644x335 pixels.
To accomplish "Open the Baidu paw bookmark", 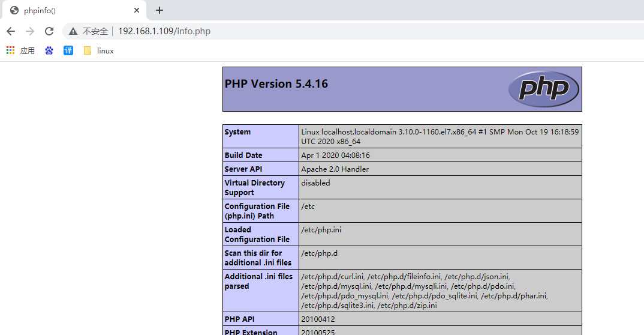I will (x=49, y=50).
